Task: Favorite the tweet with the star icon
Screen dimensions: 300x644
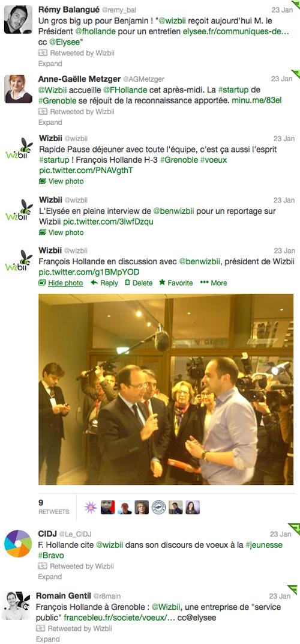Action: click(x=162, y=282)
